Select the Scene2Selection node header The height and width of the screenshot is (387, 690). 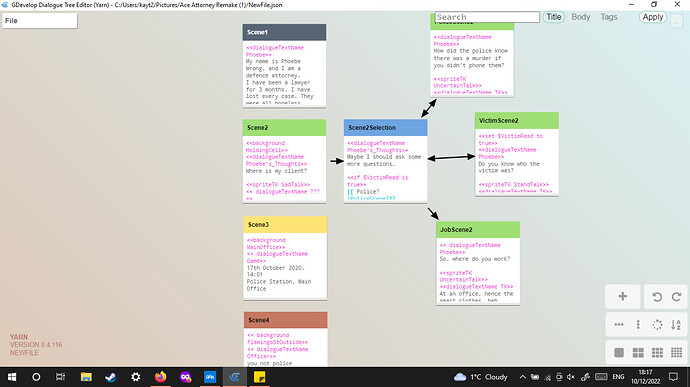tap(385, 128)
